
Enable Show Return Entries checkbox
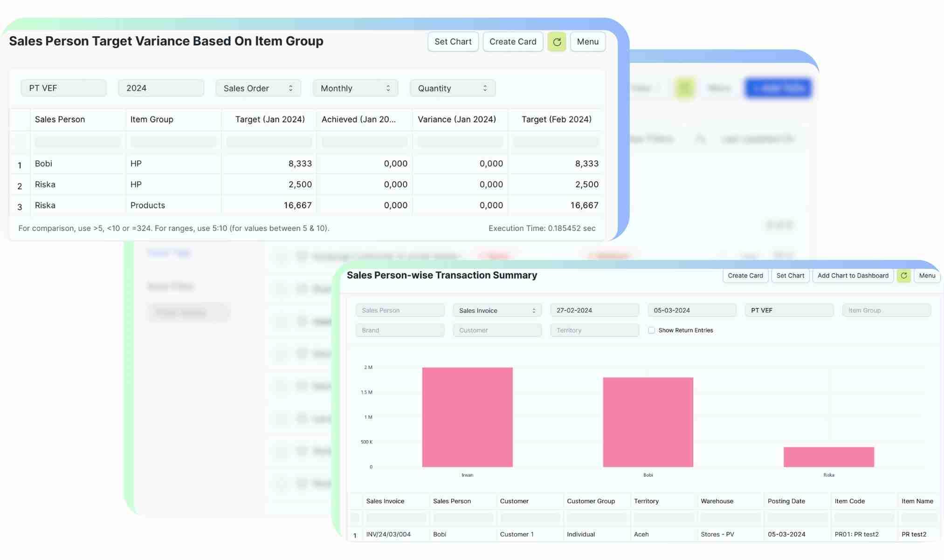[651, 330]
